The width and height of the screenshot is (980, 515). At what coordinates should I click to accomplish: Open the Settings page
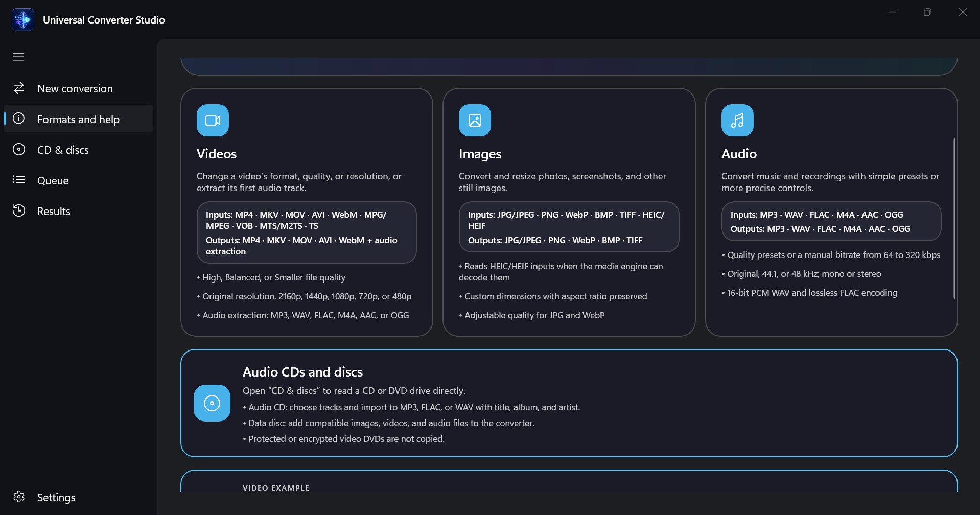click(78, 497)
